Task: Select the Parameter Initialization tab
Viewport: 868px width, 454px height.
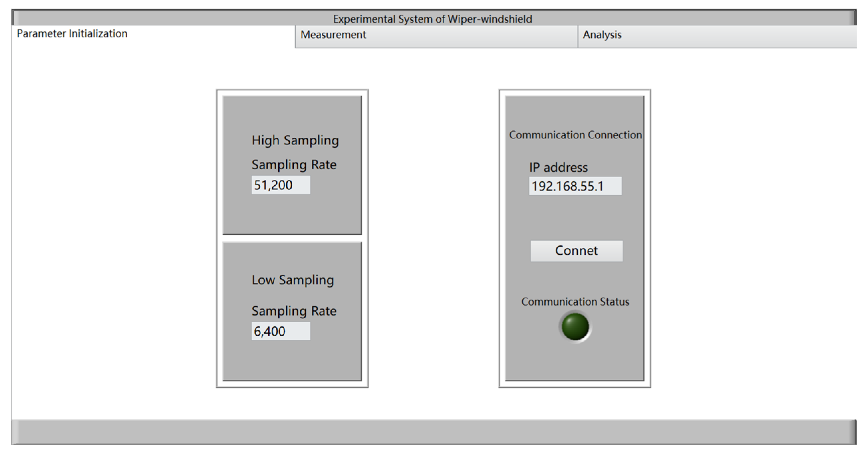Action: [72, 34]
